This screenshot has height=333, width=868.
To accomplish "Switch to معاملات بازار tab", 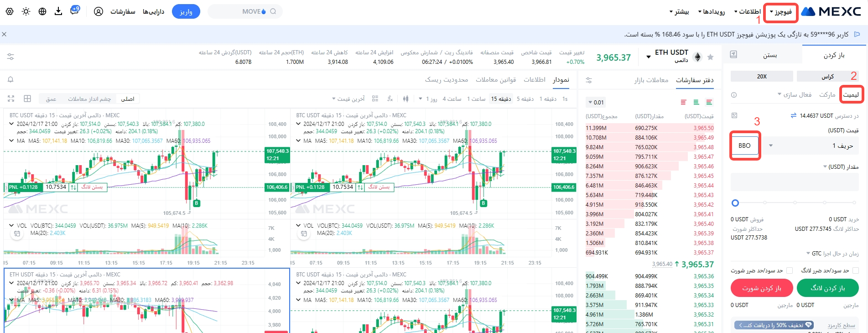I will (651, 80).
